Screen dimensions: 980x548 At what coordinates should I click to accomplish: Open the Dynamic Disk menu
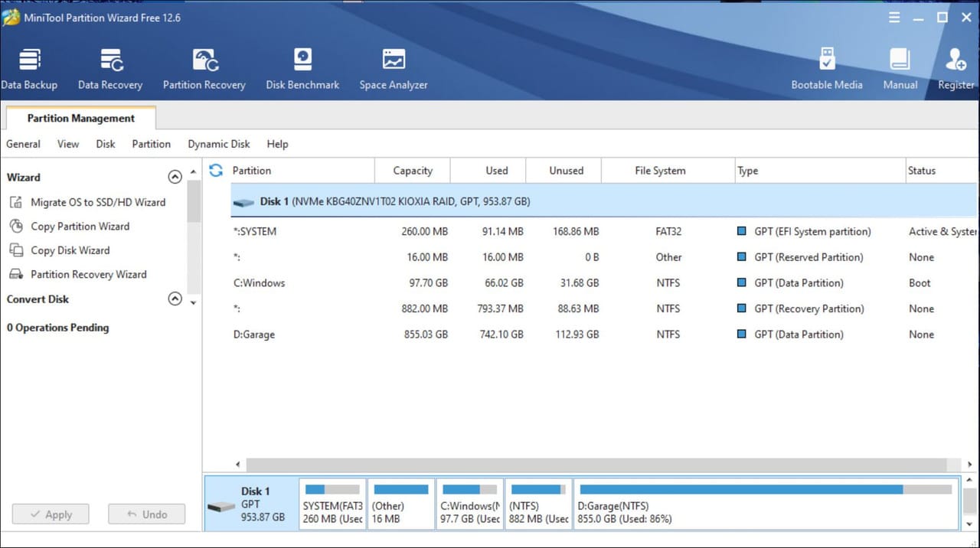[219, 144]
